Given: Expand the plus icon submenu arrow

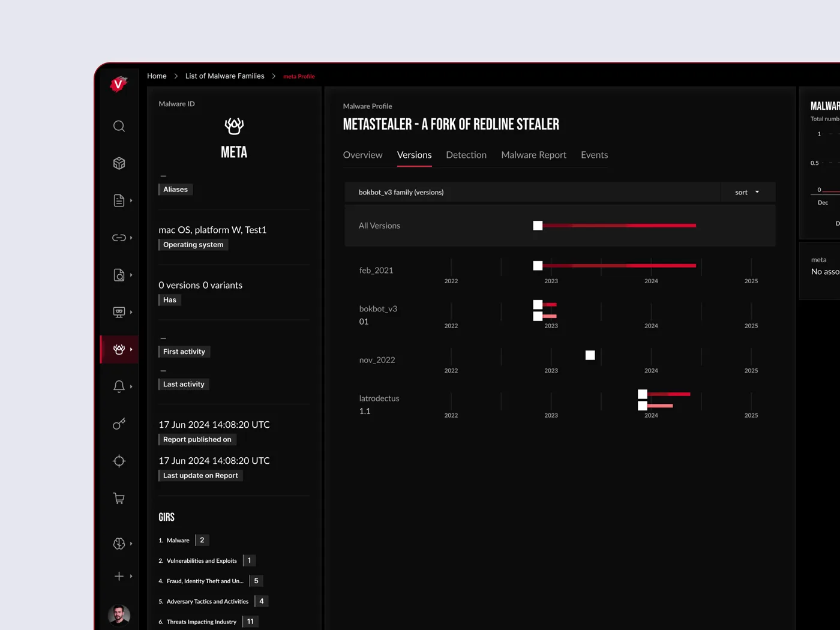Looking at the screenshot, I should point(131,576).
